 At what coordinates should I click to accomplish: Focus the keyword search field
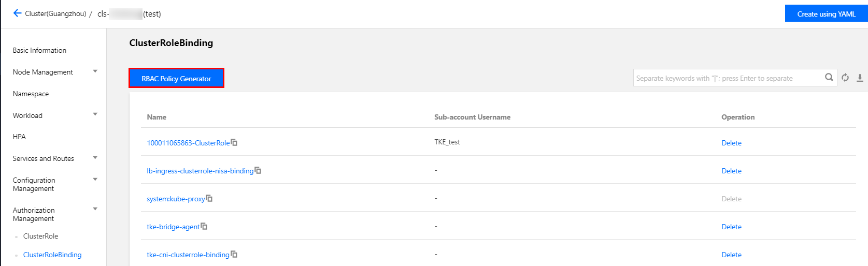[x=725, y=78]
